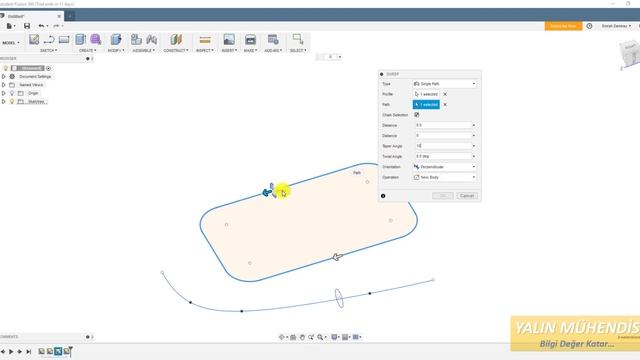Viewport: 640px width, 360px height.
Task: Toggle the Chain Selection checkbox
Action: [417, 115]
